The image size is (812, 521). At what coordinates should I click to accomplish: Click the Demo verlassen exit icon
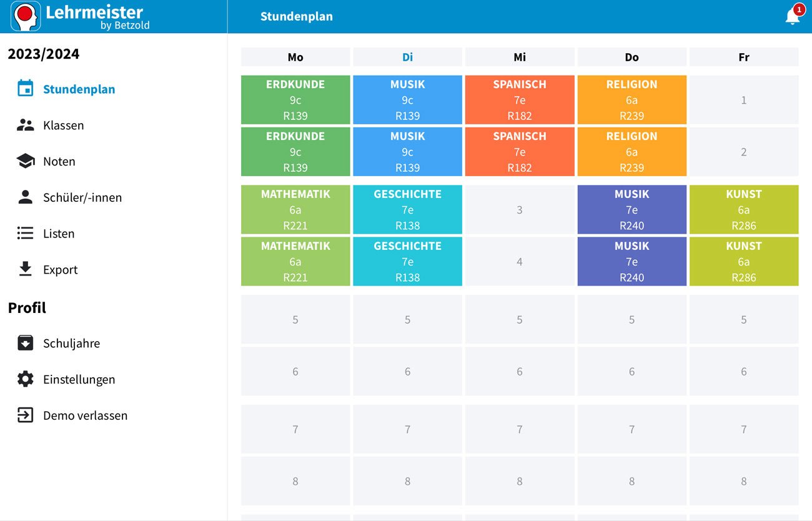coord(25,415)
